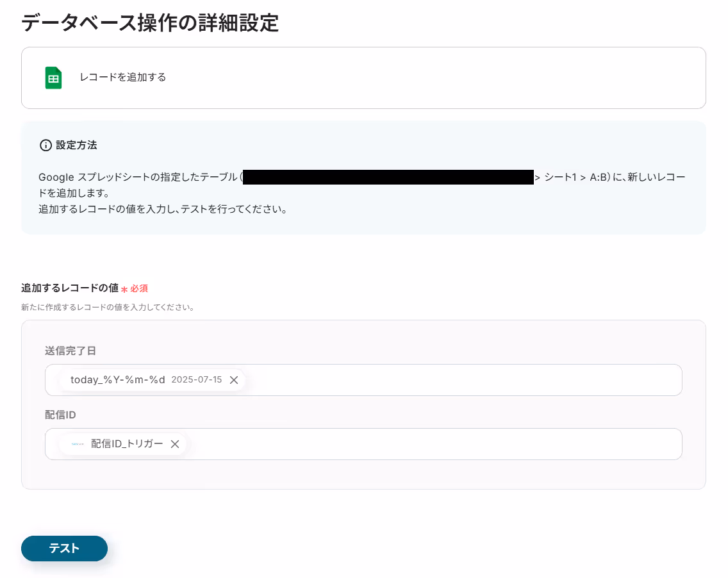Click the 追加するレコードの値を入力し instruction line
Viewport: 728px width, 578px height.
coord(163,209)
